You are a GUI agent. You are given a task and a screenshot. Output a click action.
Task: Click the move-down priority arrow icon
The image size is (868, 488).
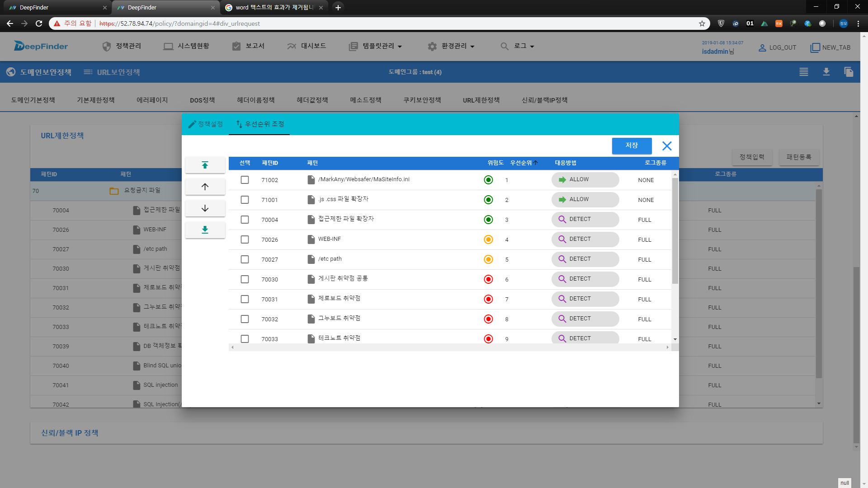[204, 208]
